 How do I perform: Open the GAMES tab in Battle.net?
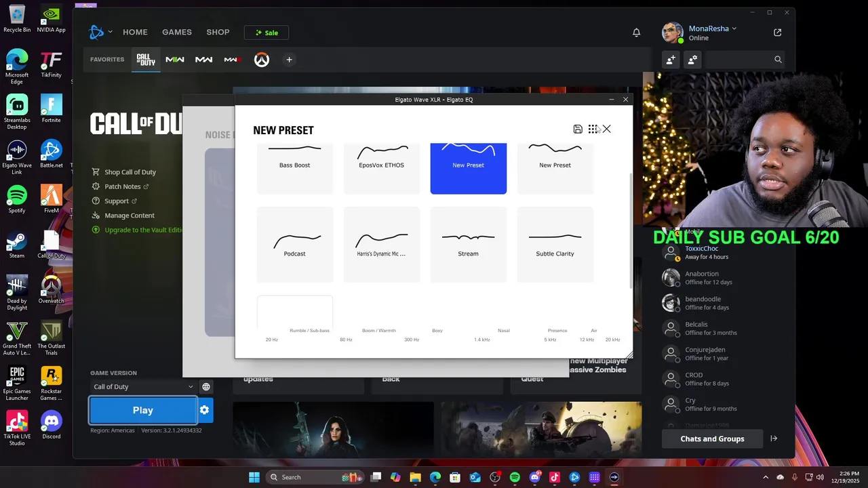(177, 32)
